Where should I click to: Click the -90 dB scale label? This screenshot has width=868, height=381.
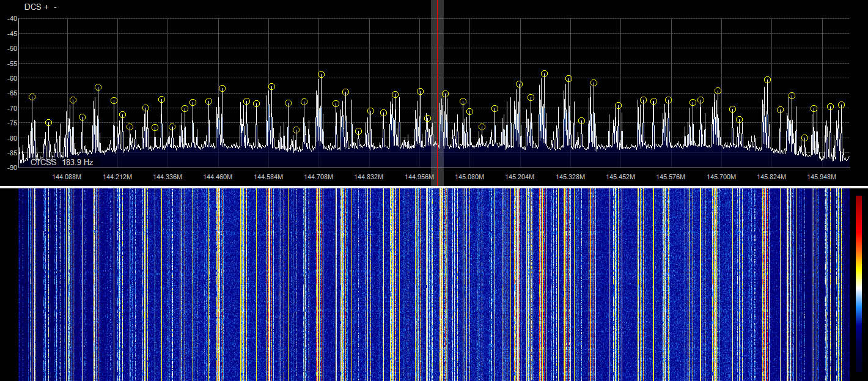12,167
